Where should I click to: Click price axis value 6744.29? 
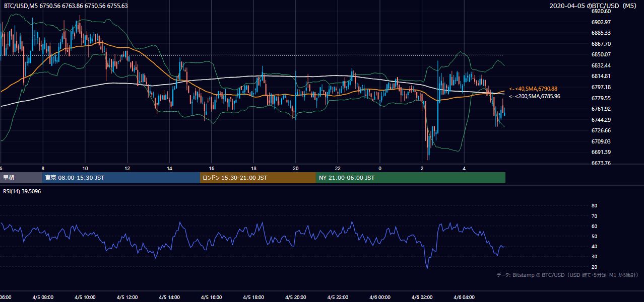click(601, 120)
